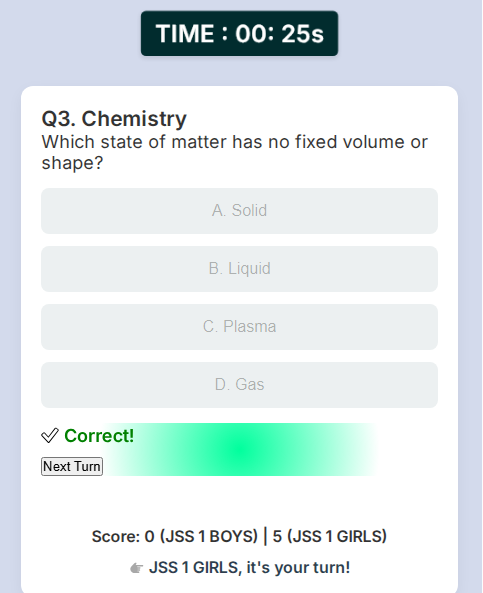Viewport: 483px width, 593px height.
Task: Click the JSS 1 GIRLS score of 5
Action: 330,536
